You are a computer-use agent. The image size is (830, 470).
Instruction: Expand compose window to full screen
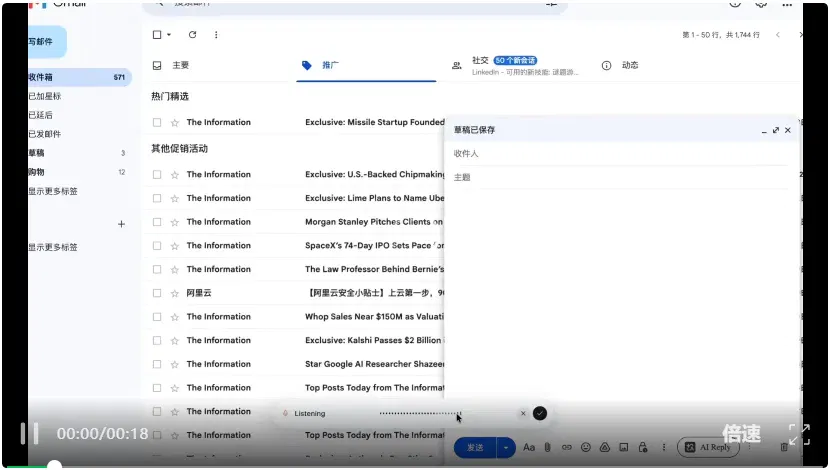(775, 130)
